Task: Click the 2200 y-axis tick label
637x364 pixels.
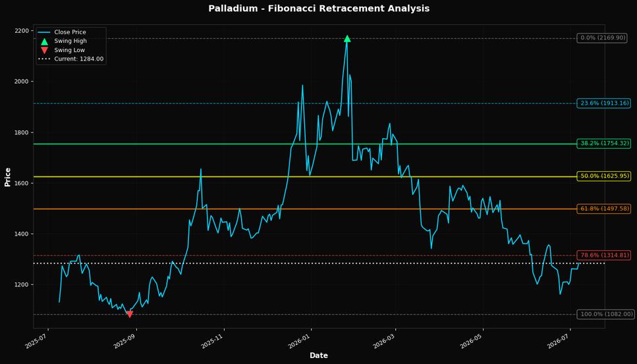Action: 22,31
